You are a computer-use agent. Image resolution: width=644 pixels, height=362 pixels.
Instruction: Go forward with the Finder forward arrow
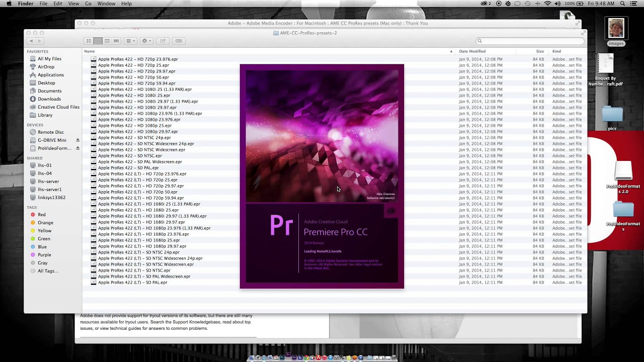[x=40, y=41]
